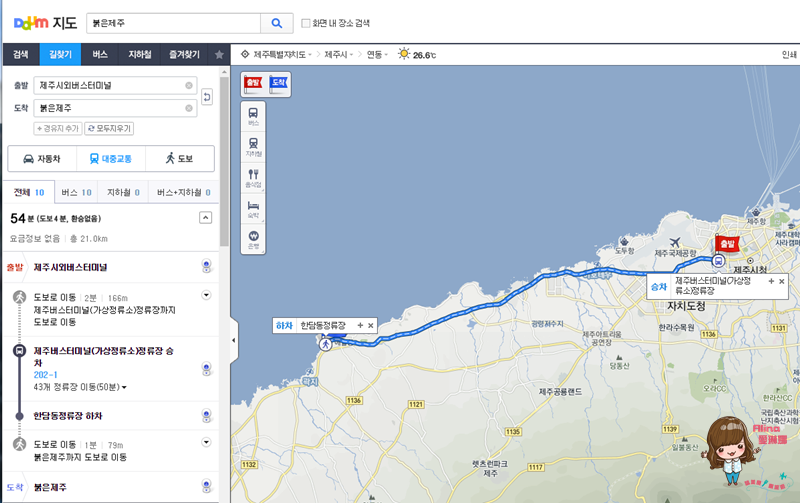Toggle 화면 내 장소 검색 checkbox

306,23
